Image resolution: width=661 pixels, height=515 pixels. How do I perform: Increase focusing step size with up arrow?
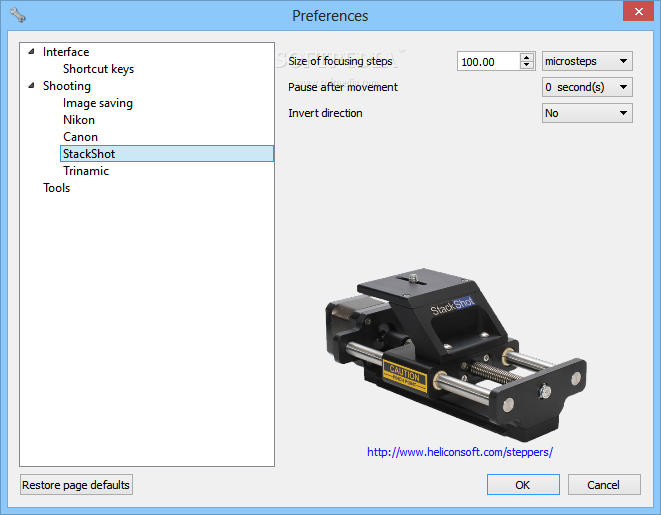[x=527, y=57]
